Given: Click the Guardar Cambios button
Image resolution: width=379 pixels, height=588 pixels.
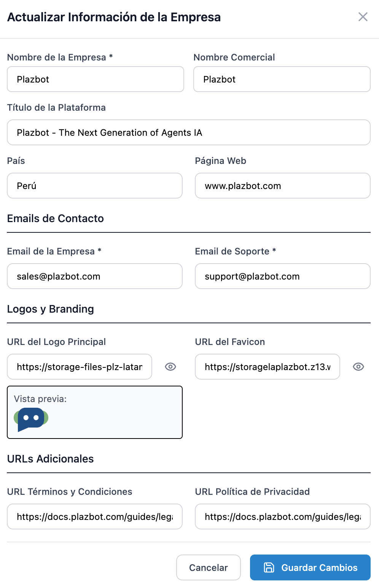Looking at the screenshot, I should coord(310,567).
